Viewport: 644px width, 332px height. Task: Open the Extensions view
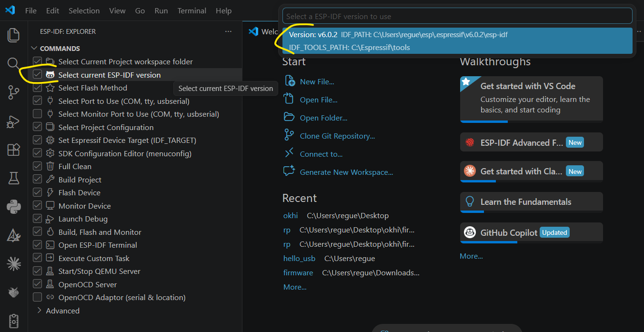tap(14, 150)
